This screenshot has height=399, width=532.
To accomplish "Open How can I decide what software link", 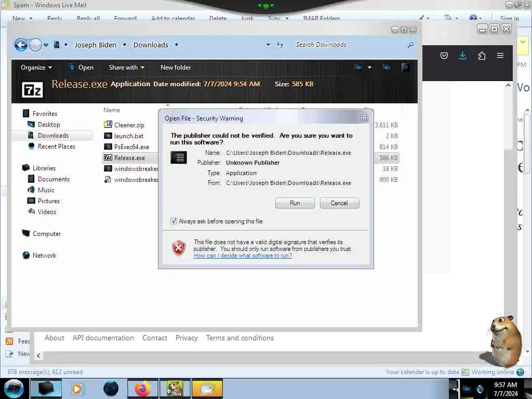I will click(243, 256).
